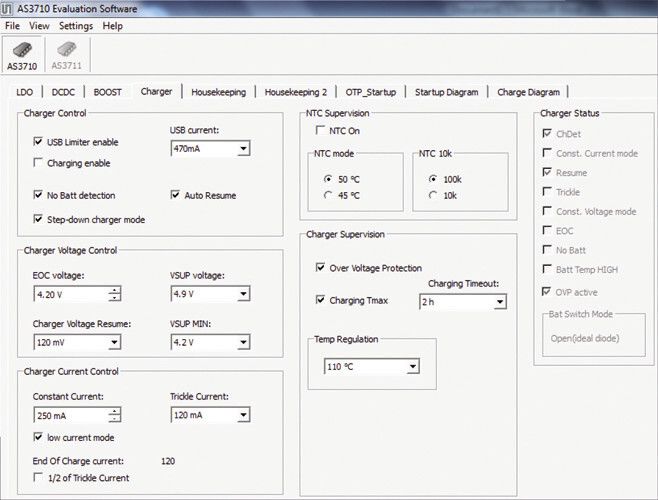Toggle low current mode checkbox

[38, 437]
